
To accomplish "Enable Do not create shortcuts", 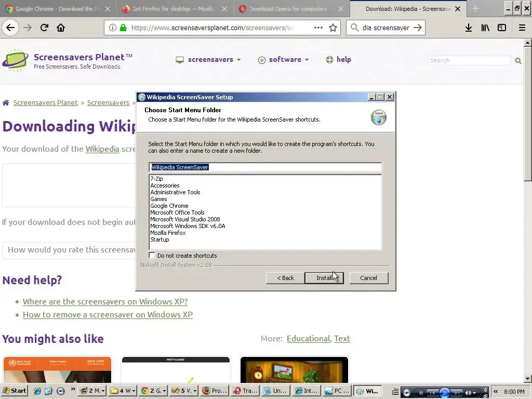I will coord(152,255).
